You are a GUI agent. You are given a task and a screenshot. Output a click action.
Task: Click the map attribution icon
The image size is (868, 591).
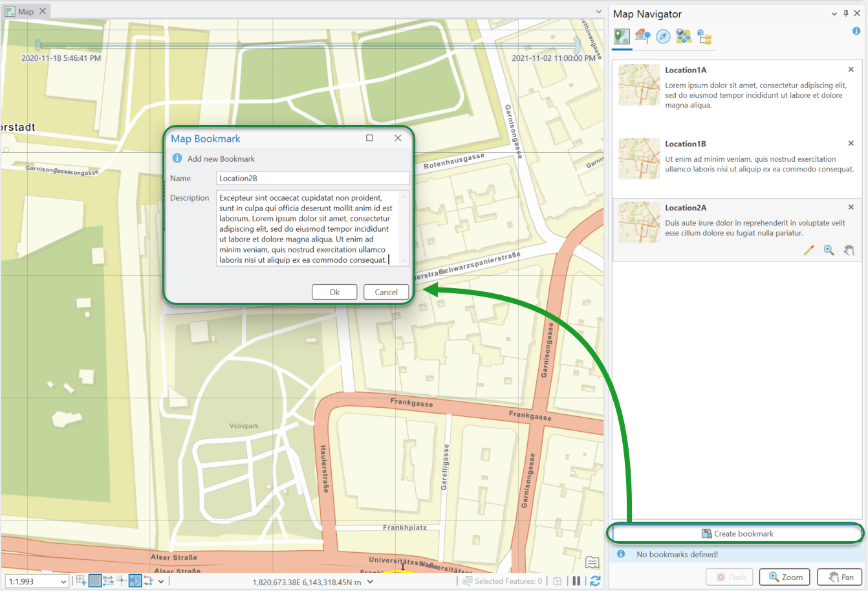(592, 562)
